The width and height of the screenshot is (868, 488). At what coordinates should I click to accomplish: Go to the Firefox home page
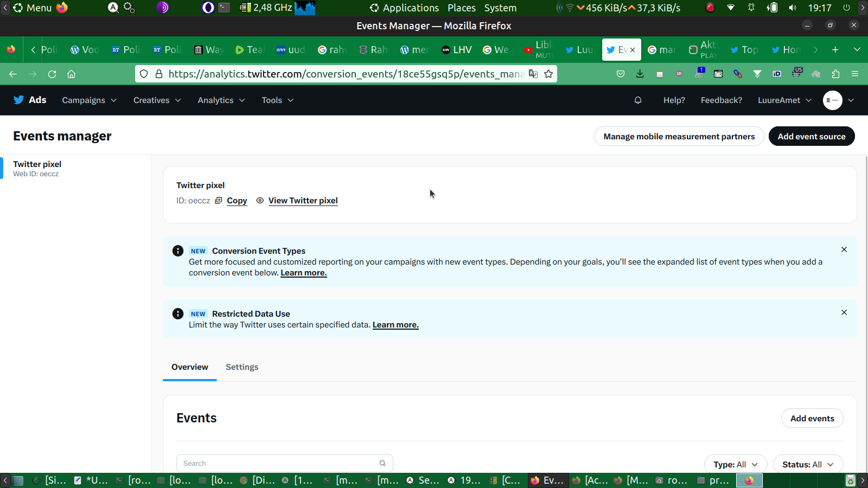(x=71, y=74)
